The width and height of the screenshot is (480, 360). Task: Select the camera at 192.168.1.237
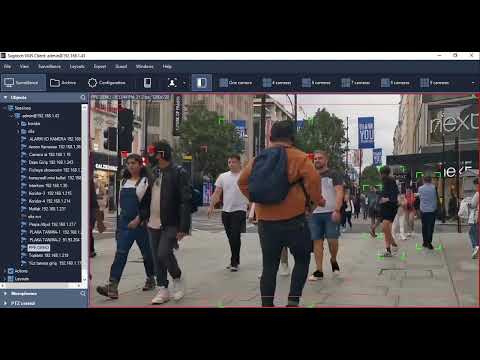pyautogui.click(x=44, y=209)
